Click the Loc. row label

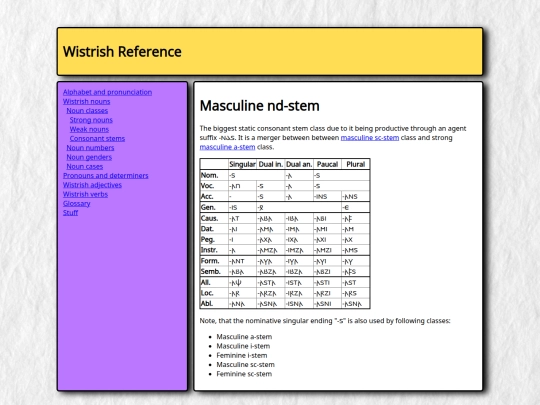coord(214,293)
